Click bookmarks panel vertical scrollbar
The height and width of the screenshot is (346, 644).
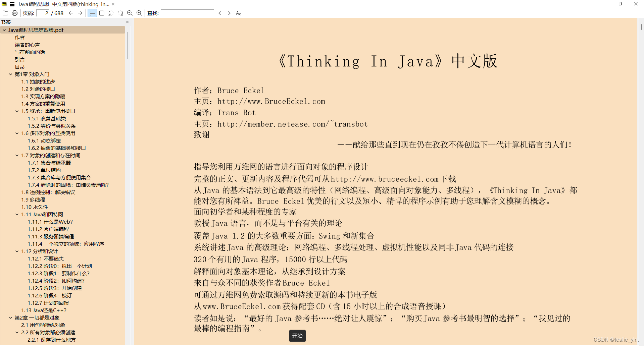pos(128,46)
